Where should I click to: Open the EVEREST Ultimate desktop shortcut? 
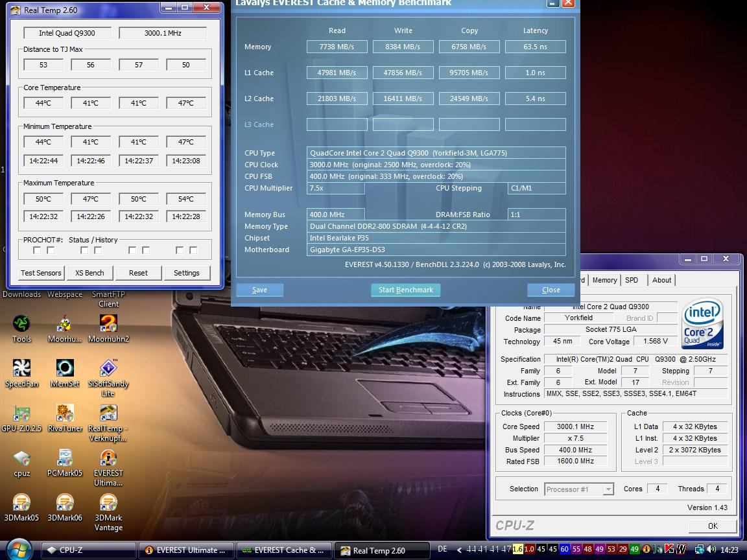(x=109, y=467)
